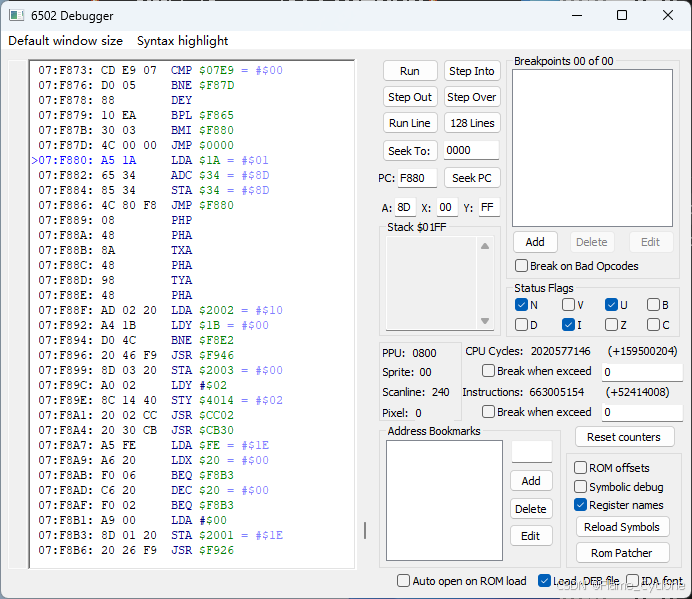Viewport: 692px width, 599px height.
Task: Toggle the V status flag
Action: [x=573, y=305]
